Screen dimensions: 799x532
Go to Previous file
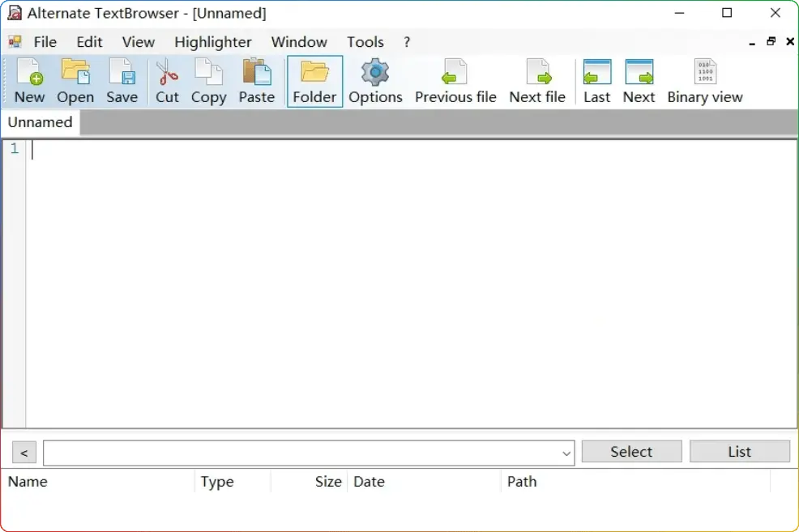[x=455, y=82]
